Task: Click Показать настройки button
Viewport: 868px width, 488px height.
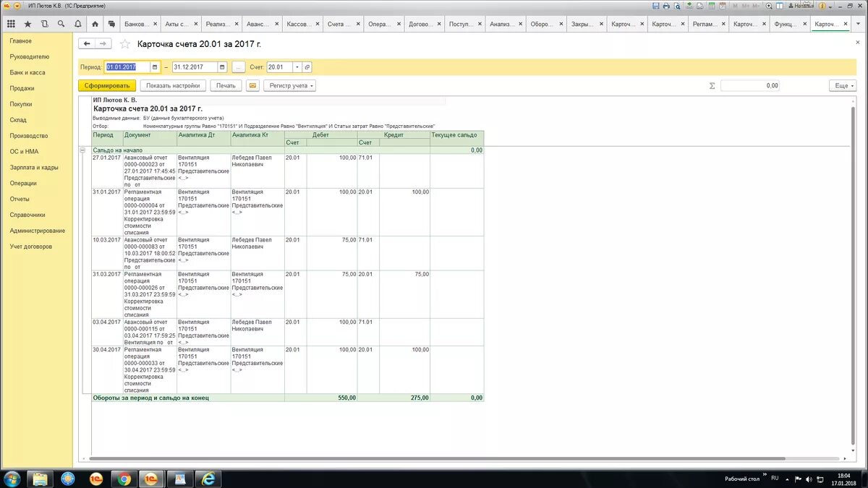Action: pyautogui.click(x=172, y=85)
